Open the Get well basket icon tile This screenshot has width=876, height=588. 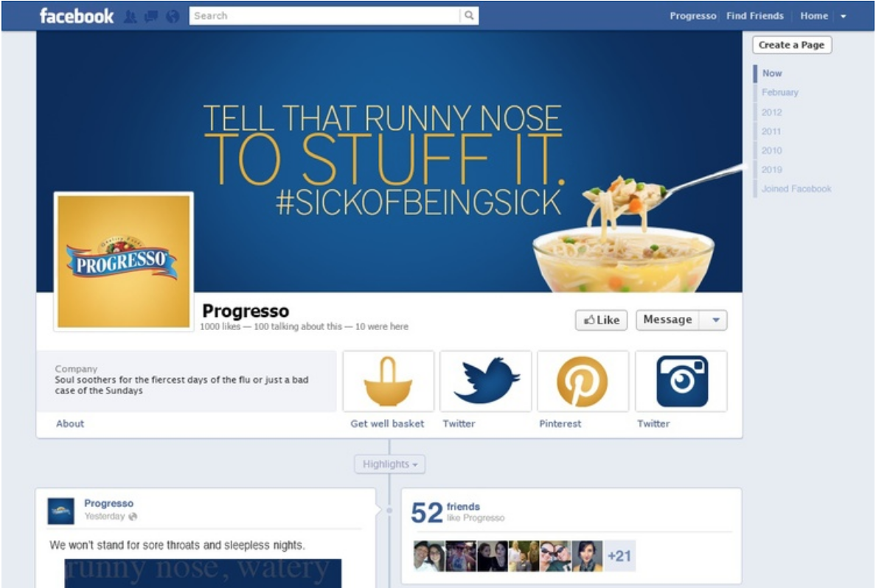coord(389,382)
